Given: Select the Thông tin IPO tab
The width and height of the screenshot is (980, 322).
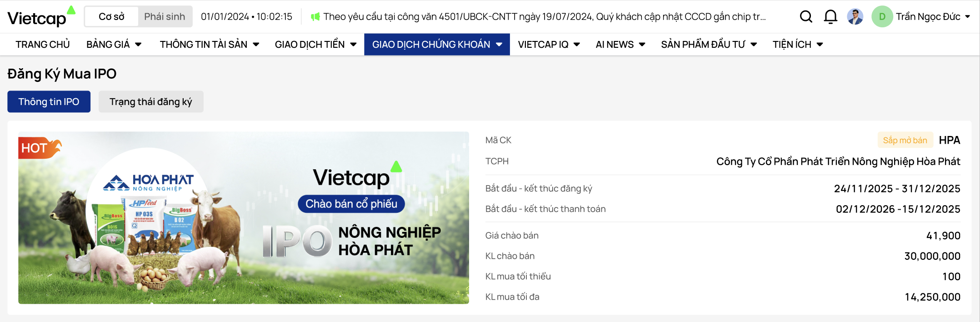Looking at the screenshot, I should tap(49, 101).
